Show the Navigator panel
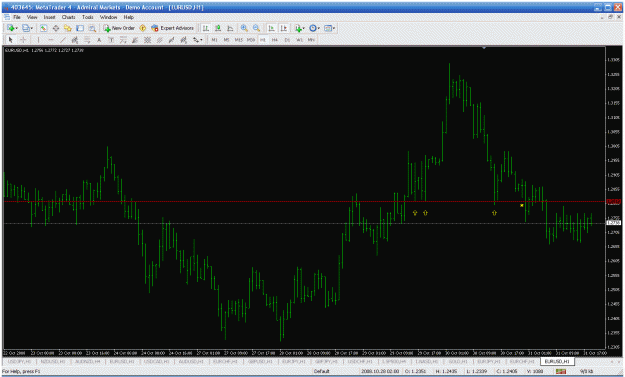The width and height of the screenshot is (625, 377). click(68, 28)
